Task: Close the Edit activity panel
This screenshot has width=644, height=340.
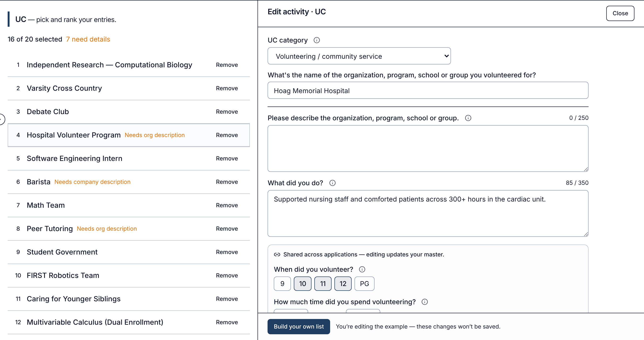Action: coord(620,13)
